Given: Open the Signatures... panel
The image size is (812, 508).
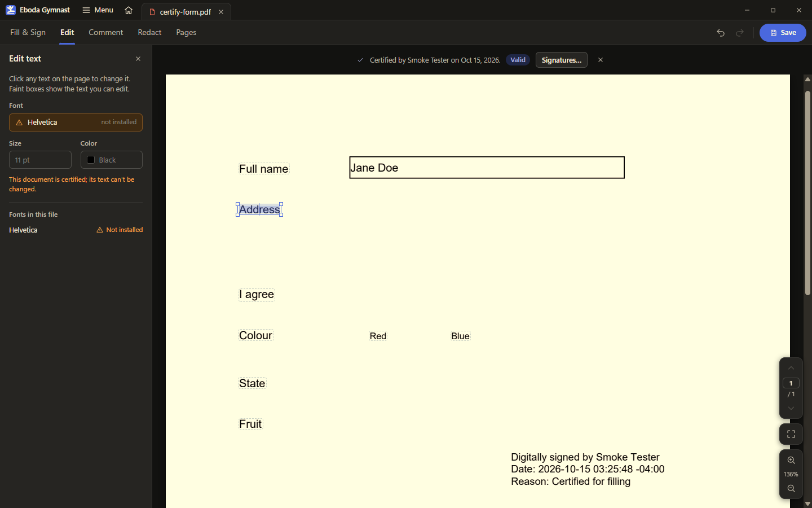Looking at the screenshot, I should point(561,60).
